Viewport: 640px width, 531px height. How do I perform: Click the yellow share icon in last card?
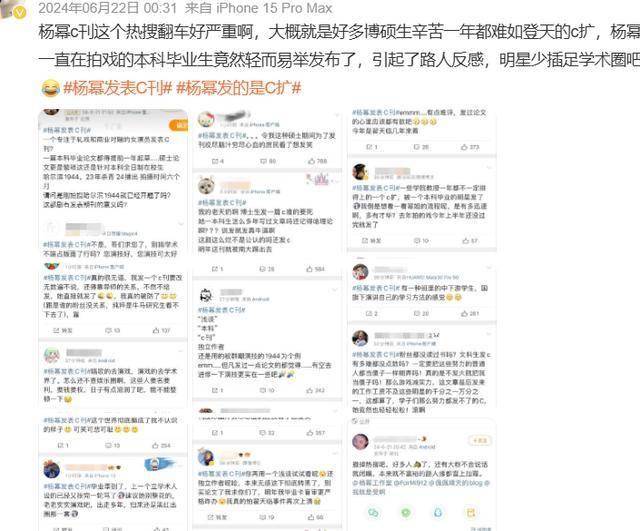coord(471,513)
